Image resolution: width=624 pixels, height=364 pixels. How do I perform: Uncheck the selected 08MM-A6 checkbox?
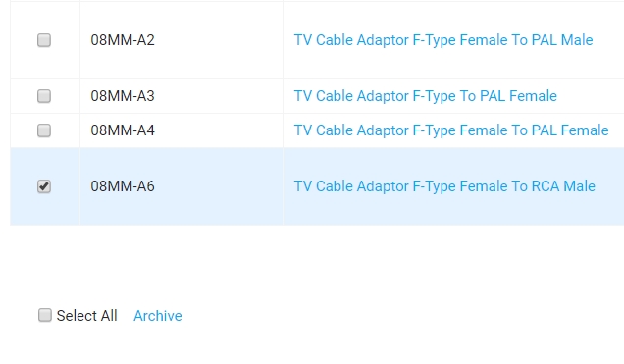pyautogui.click(x=44, y=186)
